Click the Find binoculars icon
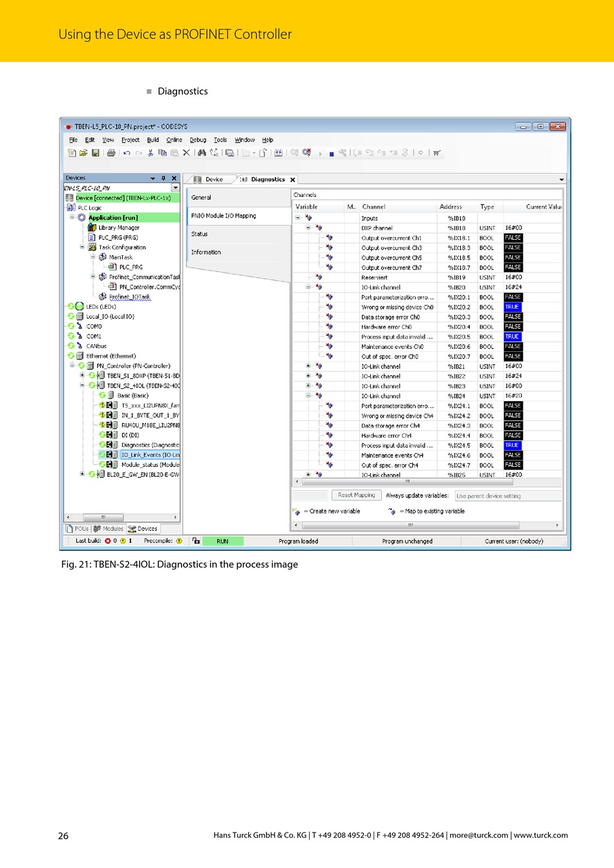The image size is (614, 868). (x=202, y=153)
